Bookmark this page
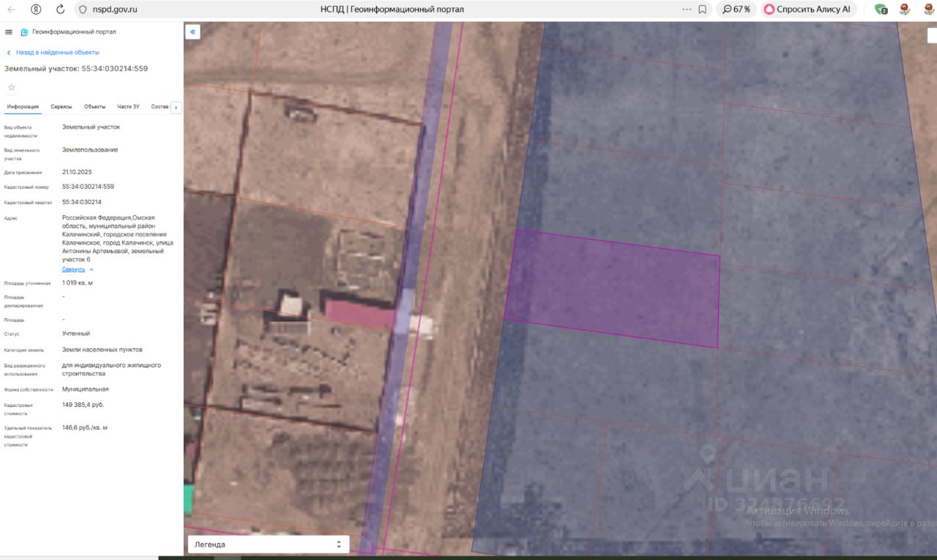 coord(702,10)
